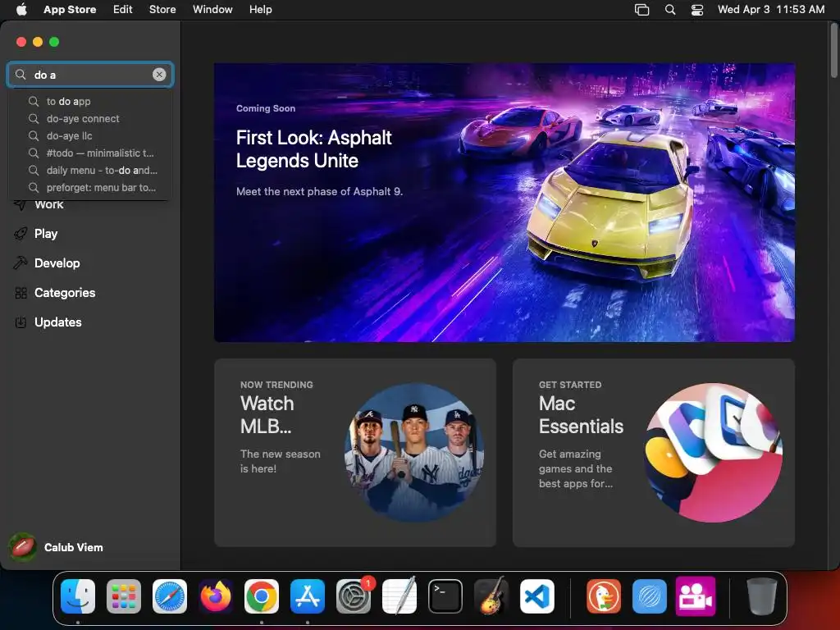Open the Trash from the Dock
Viewport: 840px width, 630px height.
pos(761,596)
